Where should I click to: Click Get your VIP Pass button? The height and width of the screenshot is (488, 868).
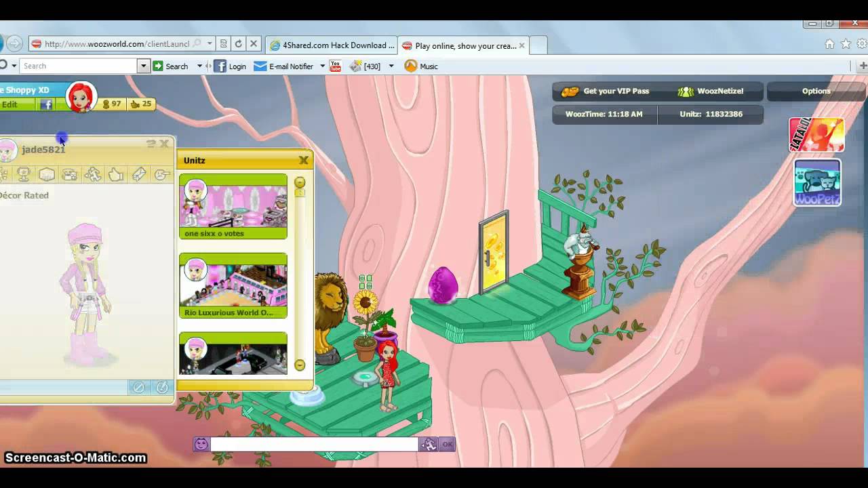(x=607, y=91)
